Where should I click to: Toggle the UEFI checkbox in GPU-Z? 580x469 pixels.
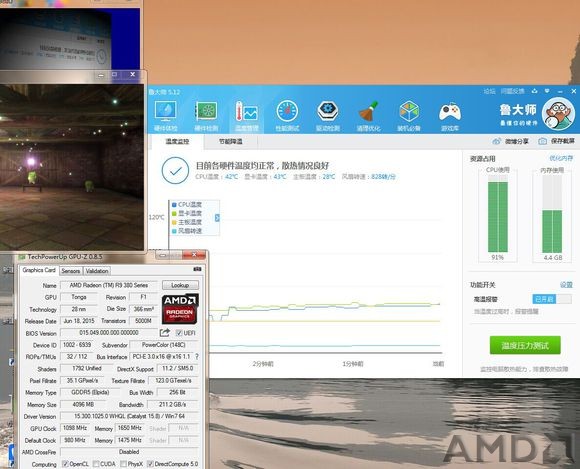coord(179,333)
